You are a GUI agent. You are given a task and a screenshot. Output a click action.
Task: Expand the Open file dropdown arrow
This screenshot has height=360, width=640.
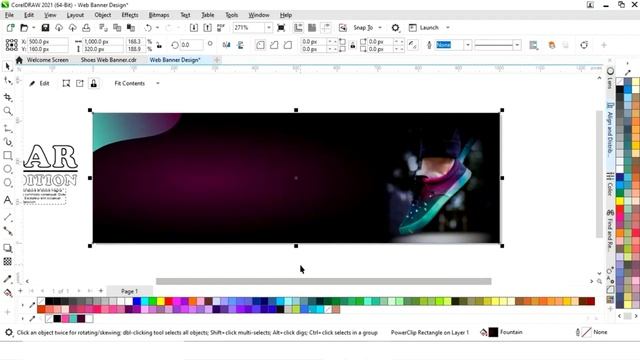click(x=33, y=28)
